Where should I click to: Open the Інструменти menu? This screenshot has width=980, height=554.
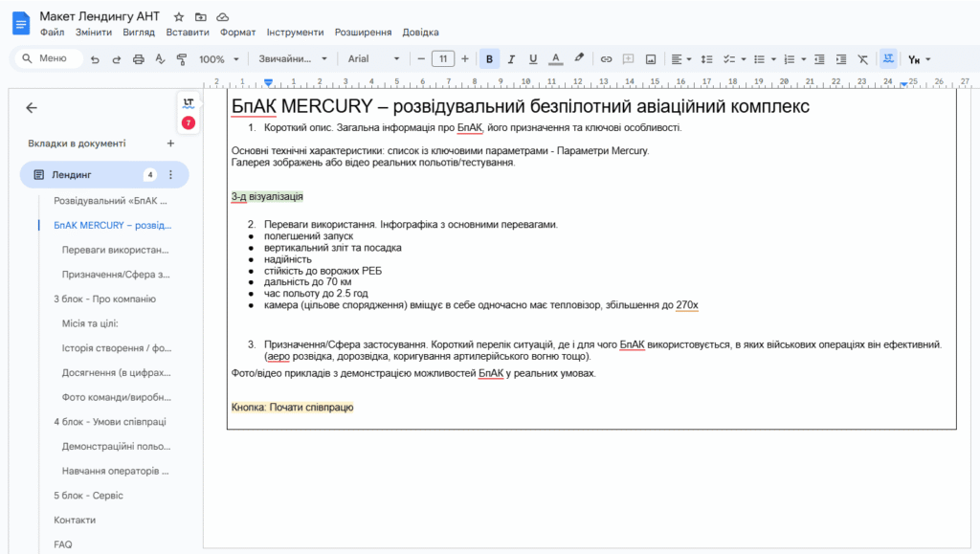click(295, 33)
